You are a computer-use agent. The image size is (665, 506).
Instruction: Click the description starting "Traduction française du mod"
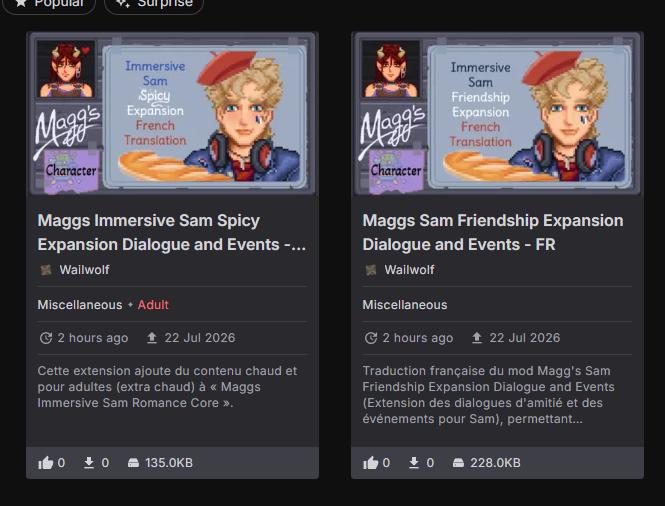click(x=489, y=395)
